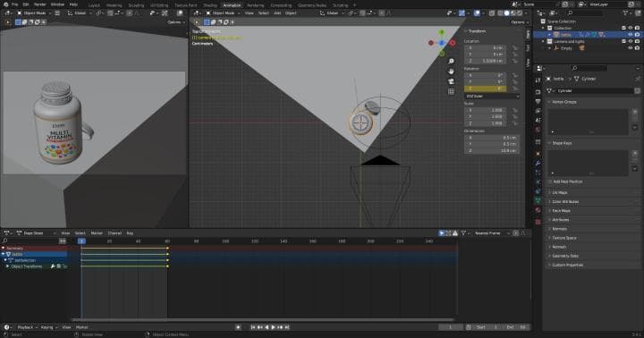Viewport: 644px width, 338px height.
Task: Hide the bottle object via eye icon
Action: pos(631,35)
